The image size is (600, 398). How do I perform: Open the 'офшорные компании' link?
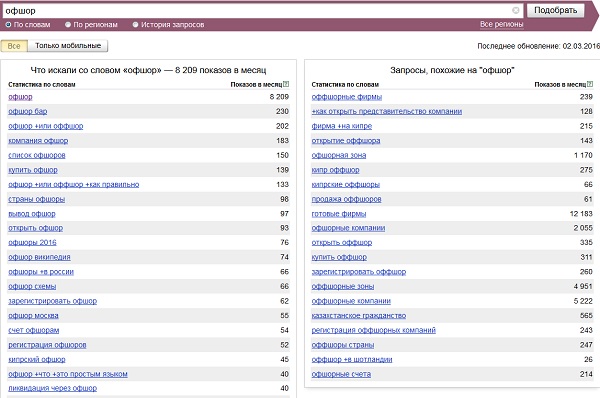pyautogui.click(x=348, y=228)
